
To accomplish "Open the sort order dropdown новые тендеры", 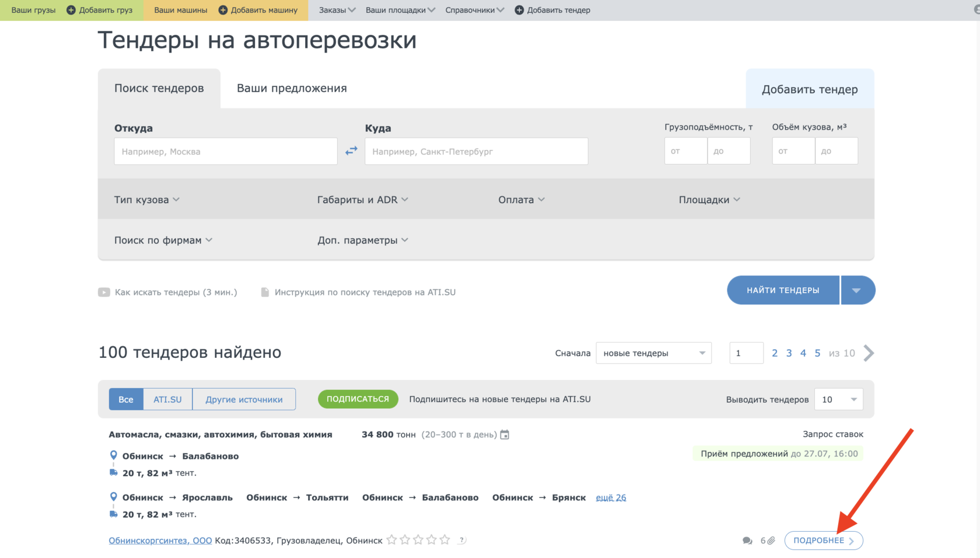I will pos(653,353).
